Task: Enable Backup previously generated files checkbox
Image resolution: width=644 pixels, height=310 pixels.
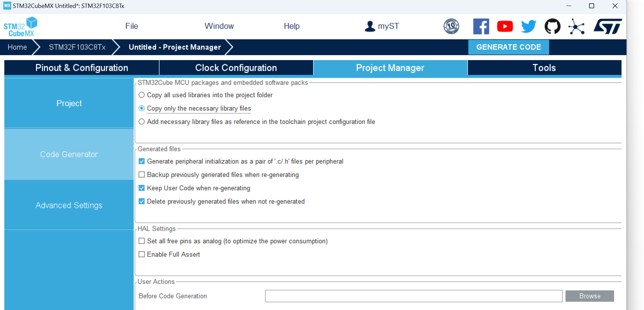Action: coord(142,175)
